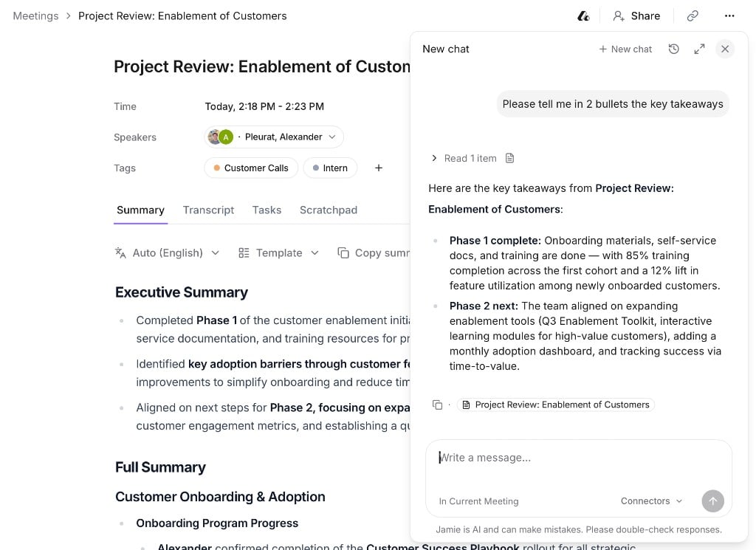Click In Current Meeting scope label
The height and width of the screenshot is (550, 756).
click(478, 501)
